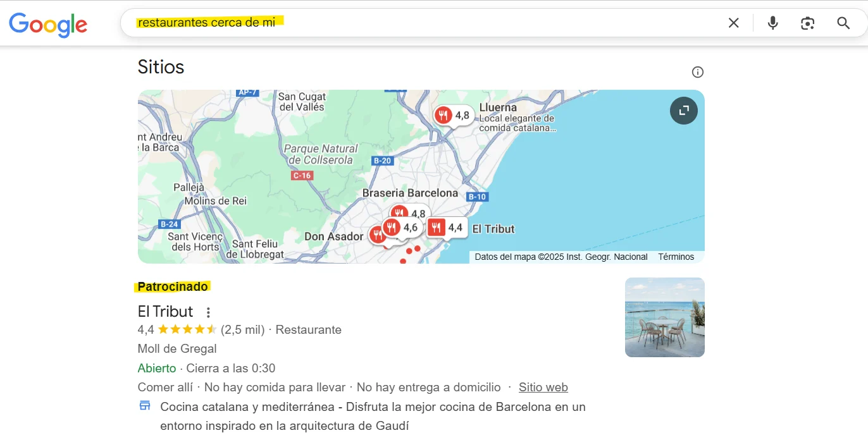This screenshot has width=868, height=440.
Task: Click the Parque Natural de Collserola label
Action: pos(321,154)
